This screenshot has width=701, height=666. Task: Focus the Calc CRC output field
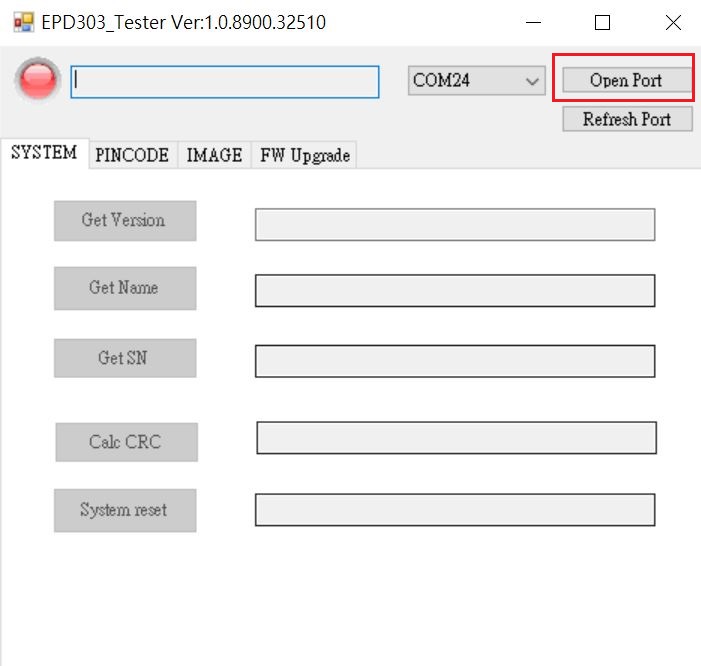click(456, 438)
